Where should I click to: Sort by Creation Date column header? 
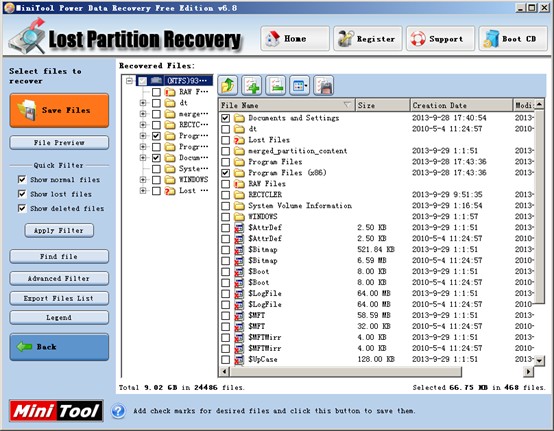[x=461, y=105]
